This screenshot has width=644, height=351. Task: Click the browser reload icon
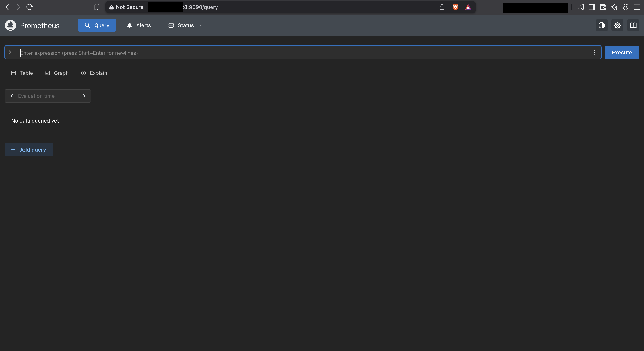tap(30, 7)
